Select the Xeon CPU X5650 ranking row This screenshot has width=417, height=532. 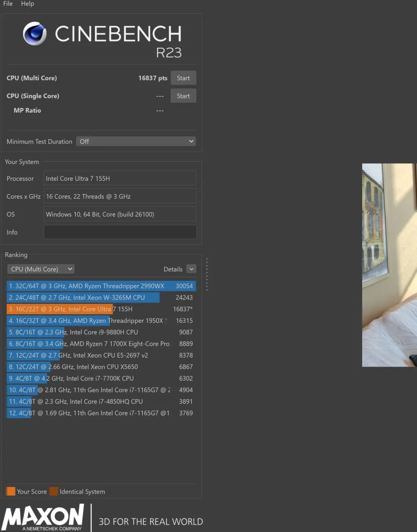point(101,367)
